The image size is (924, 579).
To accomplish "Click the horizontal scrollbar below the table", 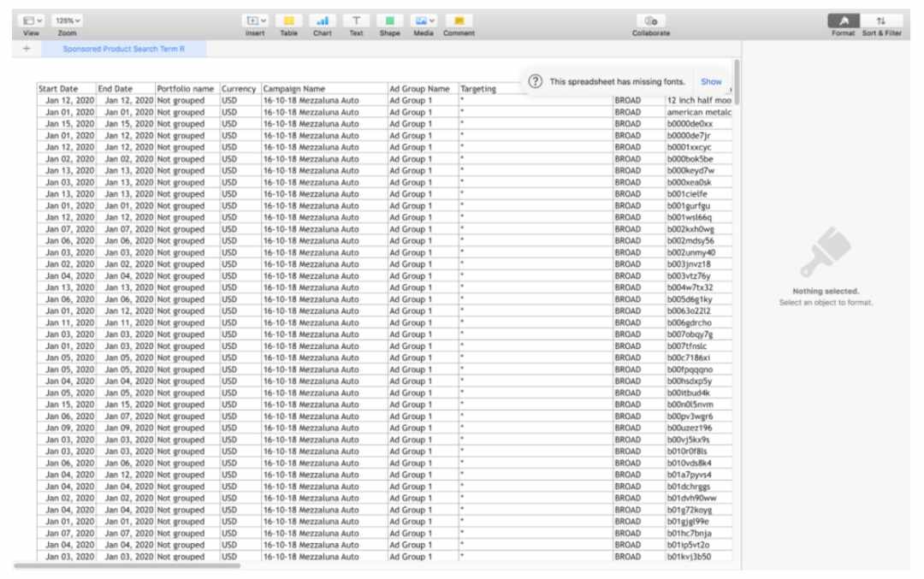I will click(x=127, y=565).
